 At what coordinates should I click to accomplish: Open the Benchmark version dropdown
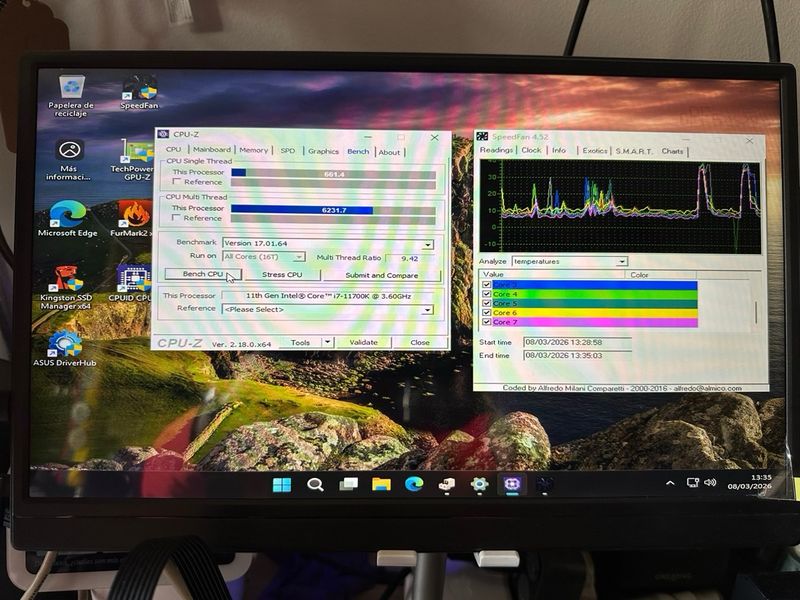click(x=428, y=244)
